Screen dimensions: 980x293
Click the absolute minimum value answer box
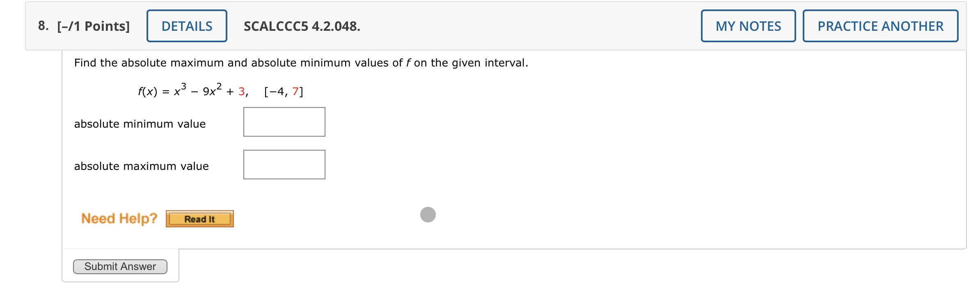point(284,121)
